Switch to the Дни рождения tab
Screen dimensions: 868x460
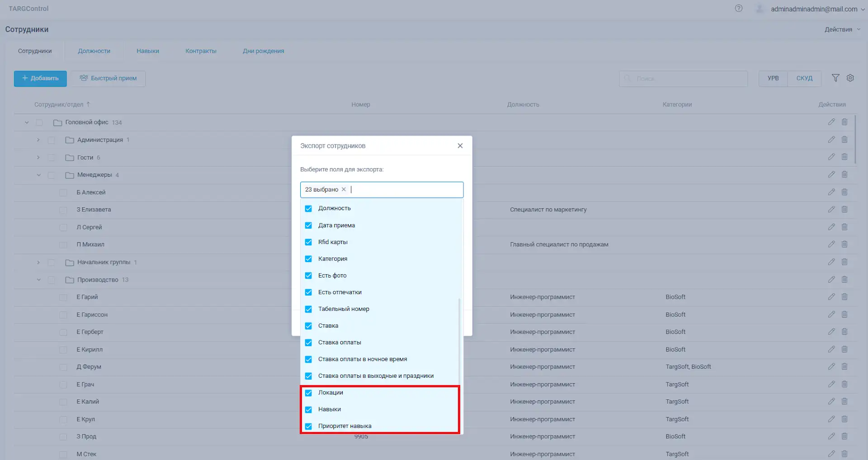coord(264,51)
